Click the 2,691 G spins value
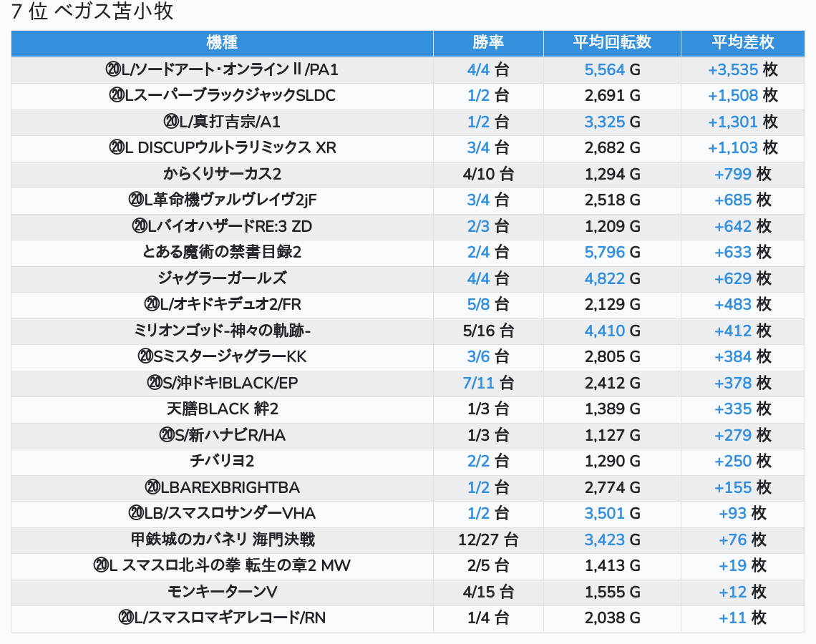Viewport: 816px width, 644px height. (x=612, y=96)
